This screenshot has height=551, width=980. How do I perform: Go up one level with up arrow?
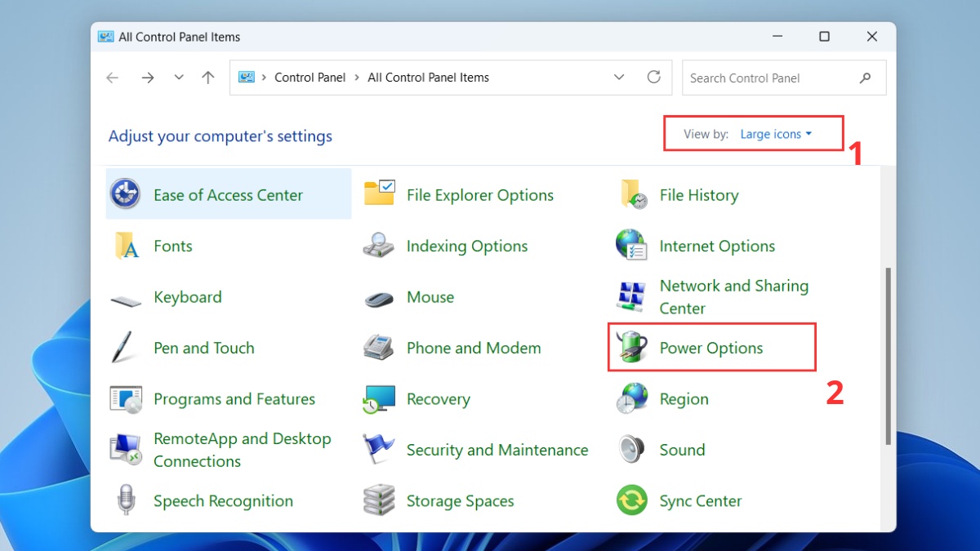[208, 78]
